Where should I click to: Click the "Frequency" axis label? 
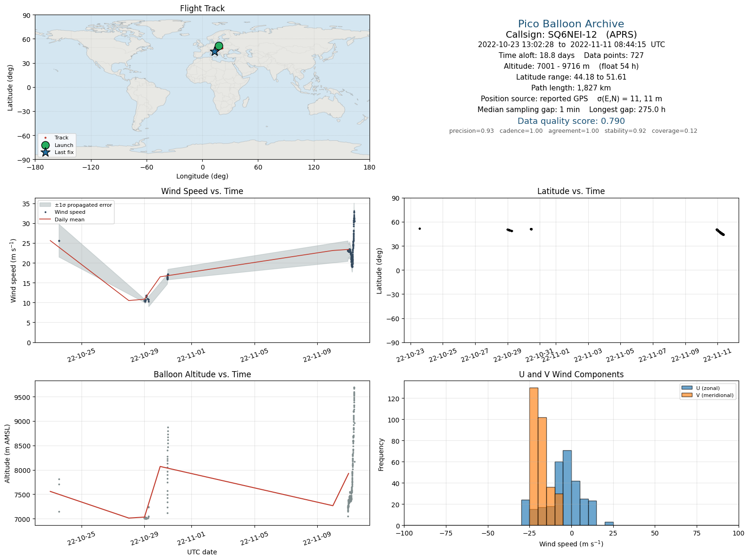pos(381,454)
